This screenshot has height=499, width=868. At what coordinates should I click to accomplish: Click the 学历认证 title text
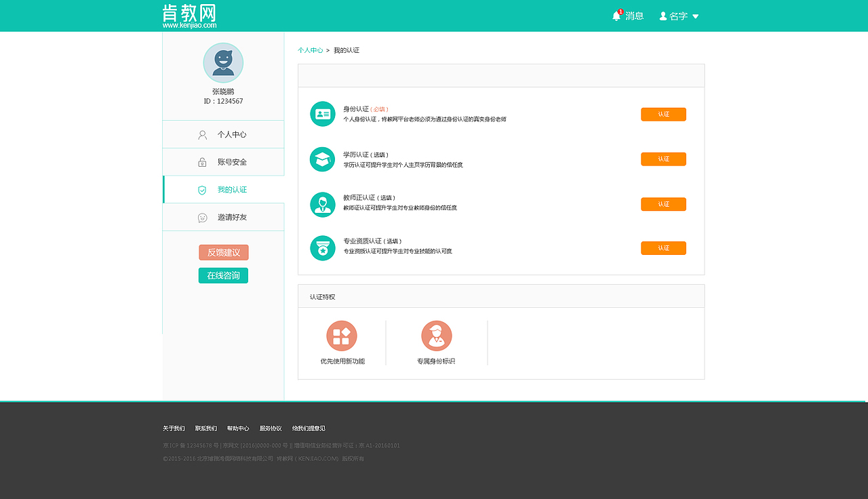[x=356, y=155]
